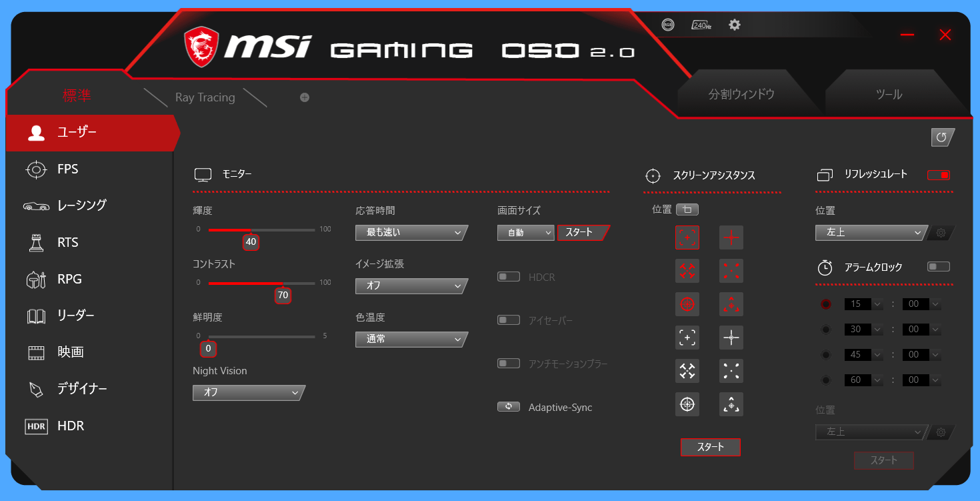Click the screen assistance 位置 position icon

(687, 209)
